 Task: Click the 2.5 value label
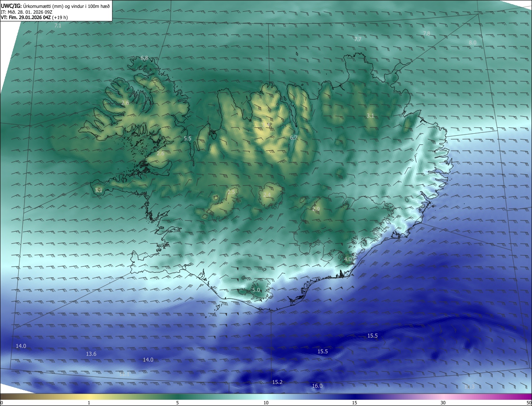[232, 192]
